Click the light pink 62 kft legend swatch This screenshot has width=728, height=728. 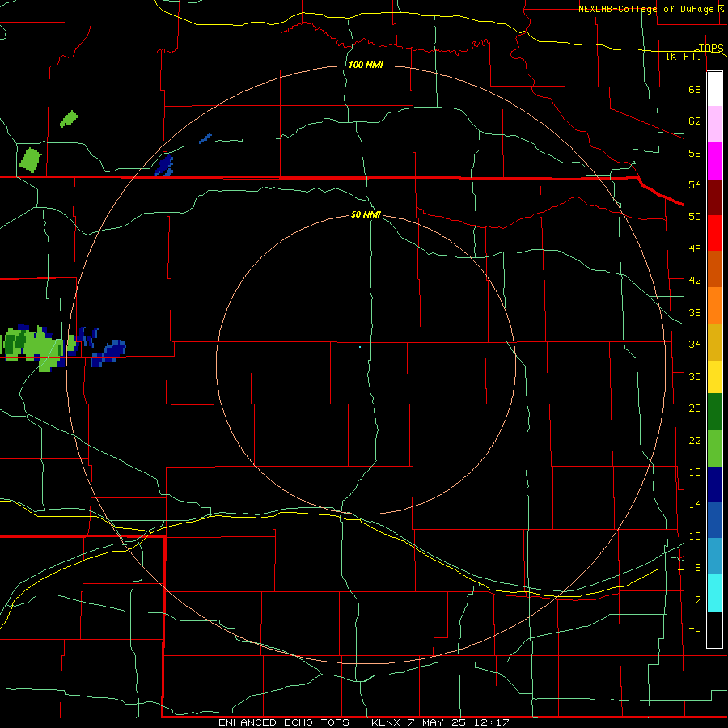click(x=714, y=125)
